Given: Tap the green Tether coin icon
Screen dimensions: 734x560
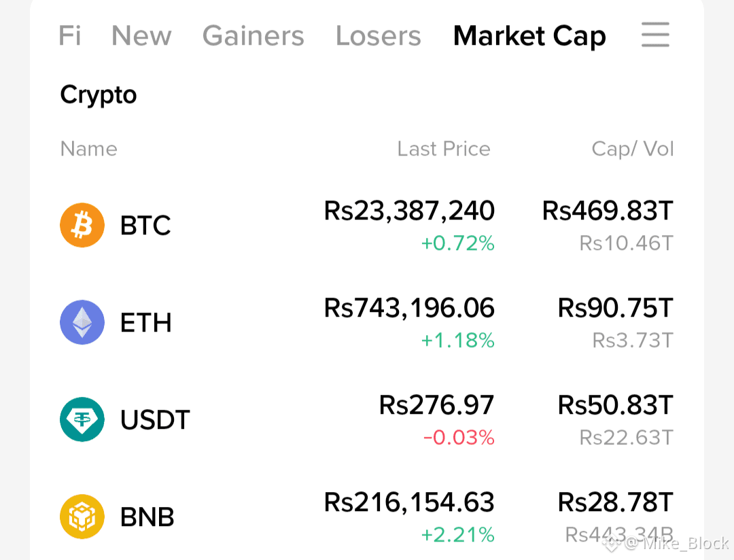Looking at the screenshot, I should point(82,419).
